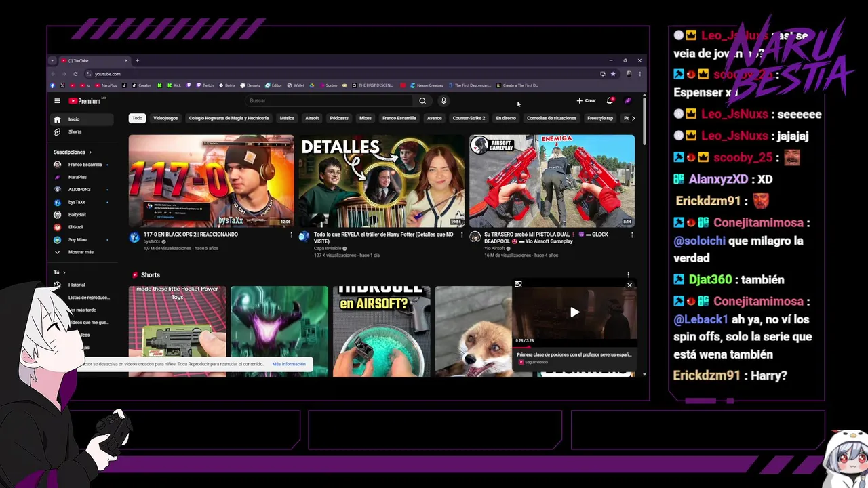Open Shorts shelf more options
The height and width of the screenshot is (488, 868).
tap(628, 275)
